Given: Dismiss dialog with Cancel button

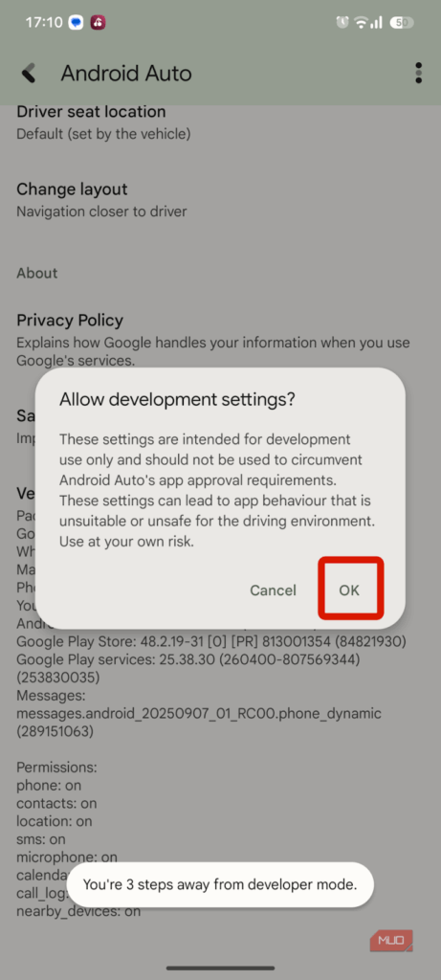Looking at the screenshot, I should click(273, 590).
